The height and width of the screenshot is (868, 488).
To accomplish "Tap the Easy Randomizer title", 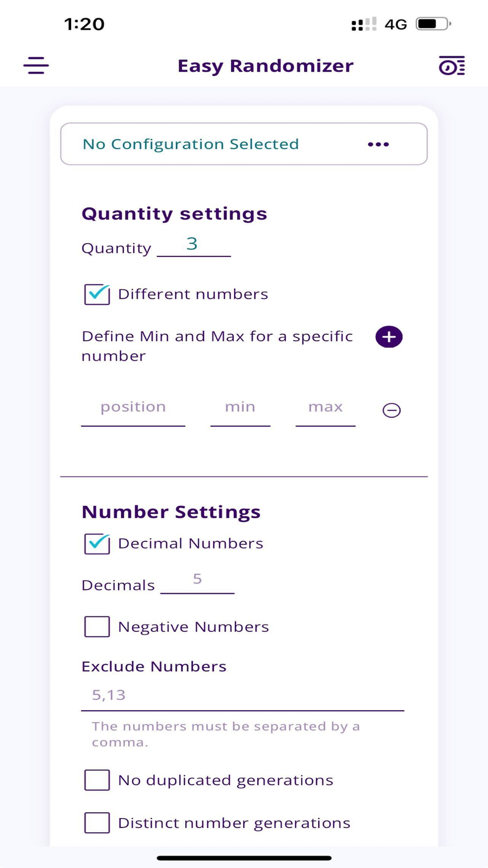I will click(265, 66).
